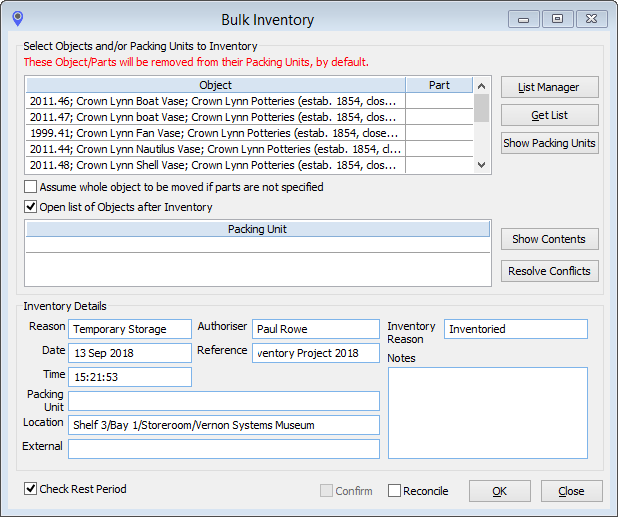The image size is (618, 517).
Task: Click the Get List button
Action: [549, 115]
